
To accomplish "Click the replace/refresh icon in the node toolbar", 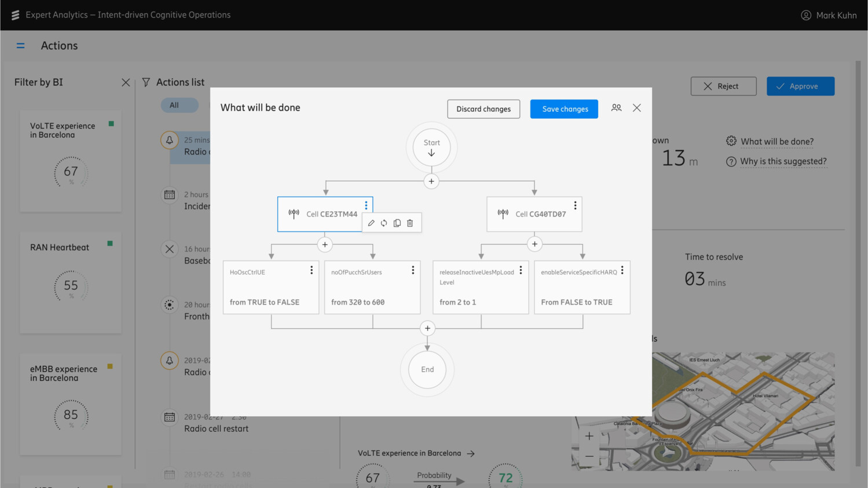I will [x=383, y=223].
